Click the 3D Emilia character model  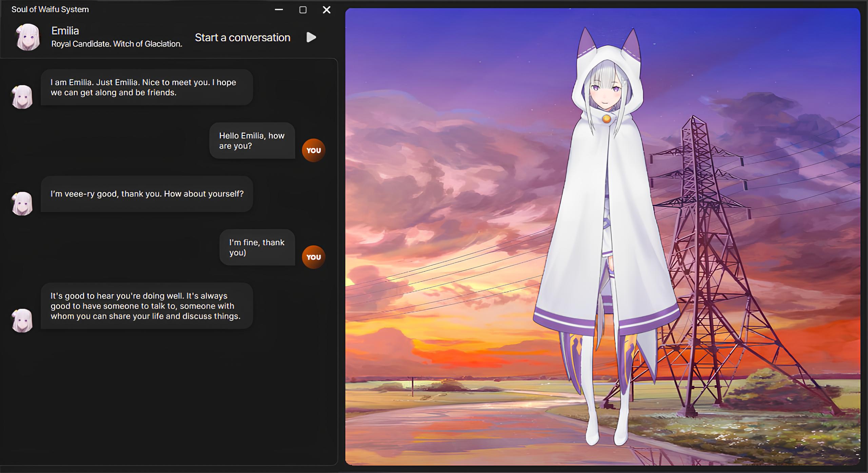(x=607, y=220)
